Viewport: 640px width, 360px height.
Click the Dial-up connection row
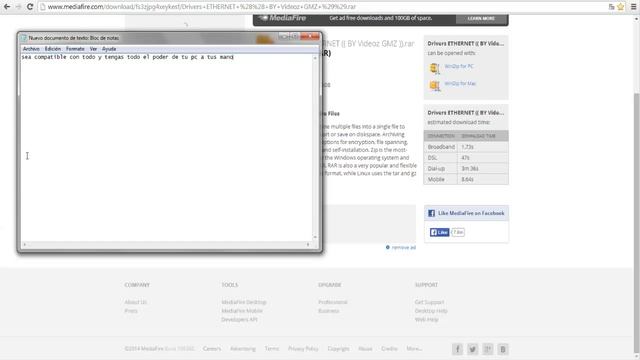click(466, 169)
